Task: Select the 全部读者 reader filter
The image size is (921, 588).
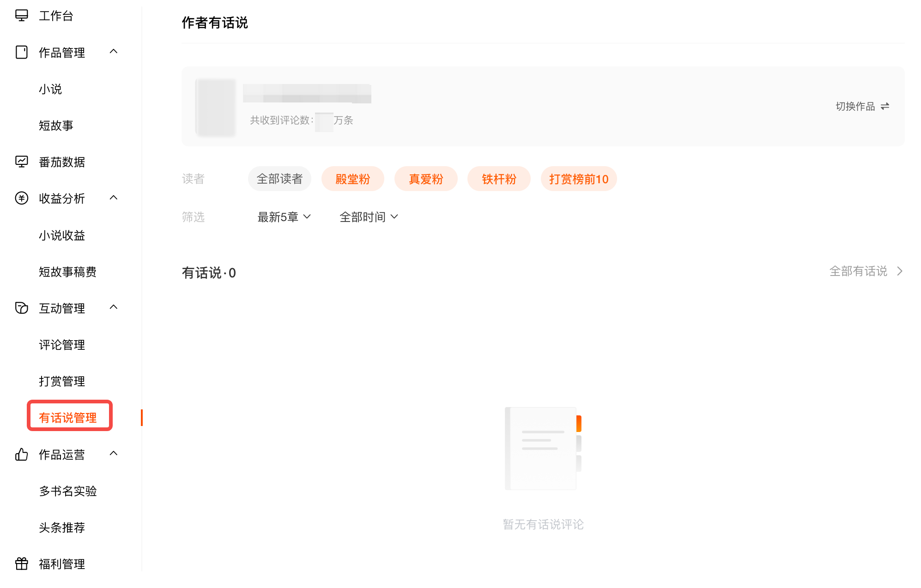Action: pyautogui.click(x=279, y=179)
